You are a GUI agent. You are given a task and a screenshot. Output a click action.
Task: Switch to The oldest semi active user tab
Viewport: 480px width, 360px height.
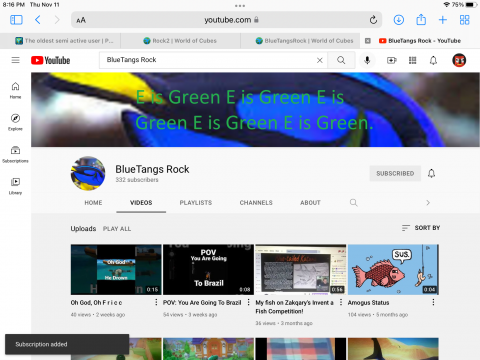click(x=60, y=41)
